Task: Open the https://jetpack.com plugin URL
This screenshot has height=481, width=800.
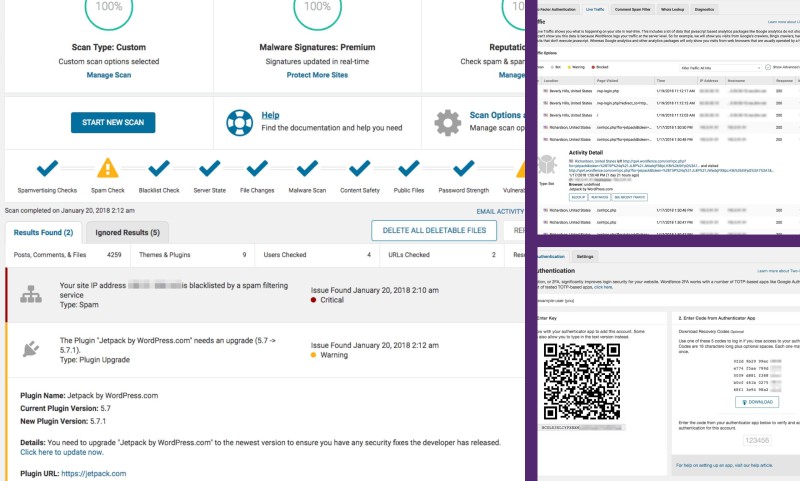Action: tap(93, 473)
